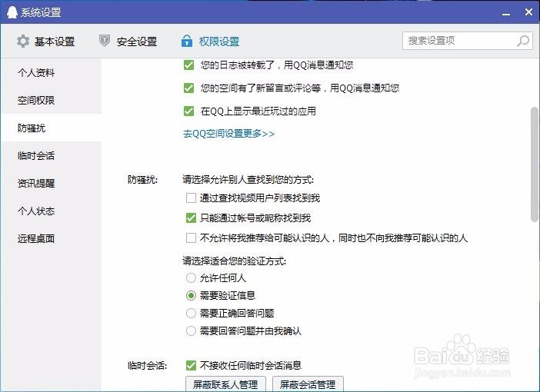Close the 系统设置 window
This screenshot has width=540, height=392.
[528, 12]
